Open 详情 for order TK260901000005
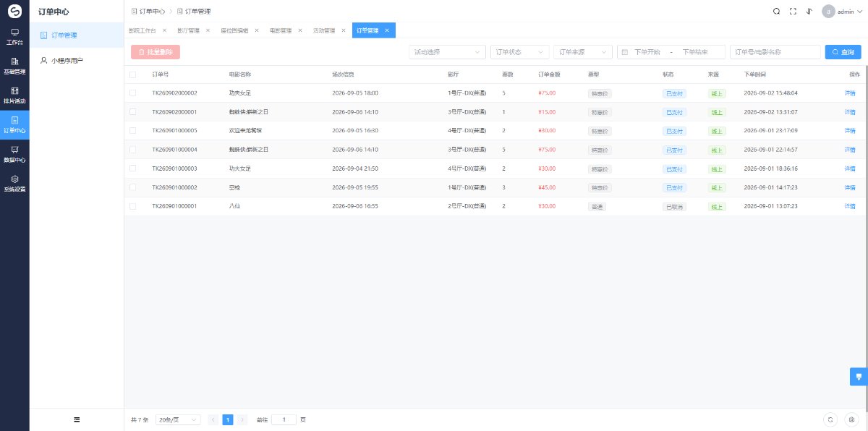This screenshot has width=868, height=431. pos(850,130)
